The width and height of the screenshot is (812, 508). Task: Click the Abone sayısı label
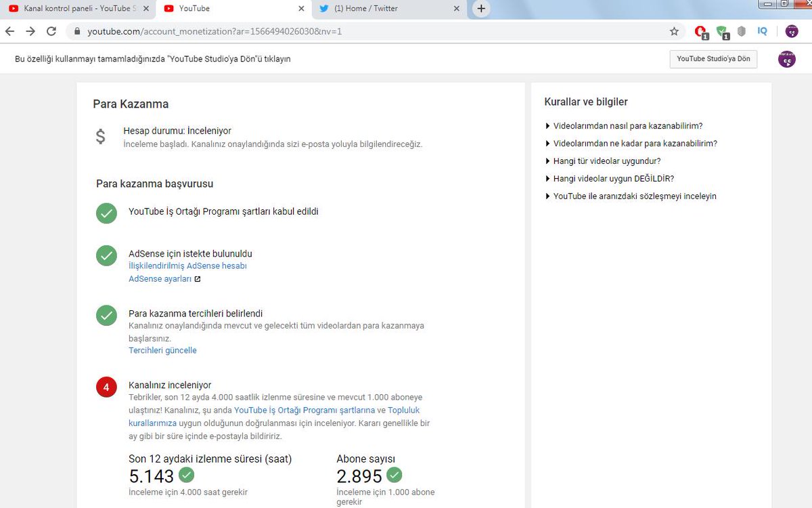[366, 459]
